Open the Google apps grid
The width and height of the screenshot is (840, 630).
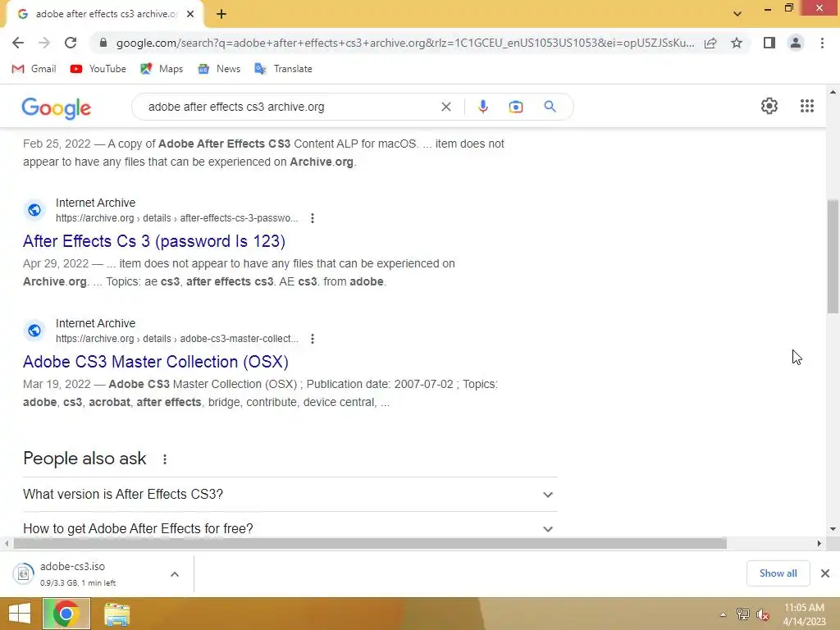(x=807, y=106)
